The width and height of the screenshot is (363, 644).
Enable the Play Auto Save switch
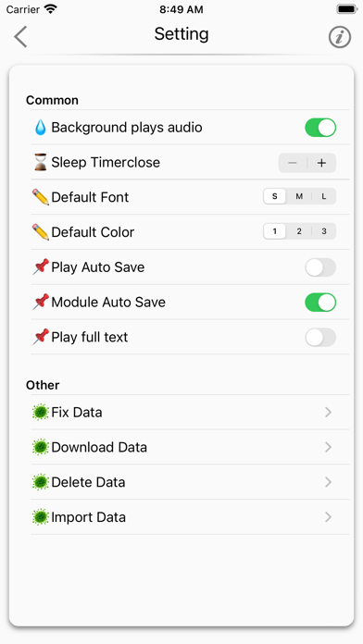pyautogui.click(x=320, y=267)
